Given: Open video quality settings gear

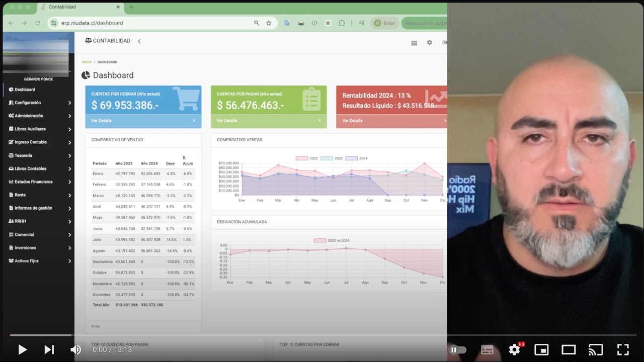Looking at the screenshot, I should [x=514, y=349].
